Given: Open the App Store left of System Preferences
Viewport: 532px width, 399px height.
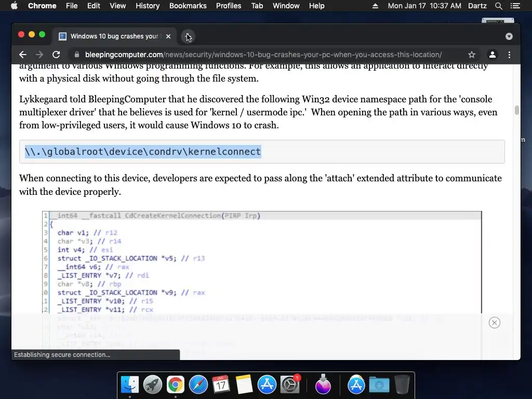Looking at the screenshot, I should click(x=267, y=385).
